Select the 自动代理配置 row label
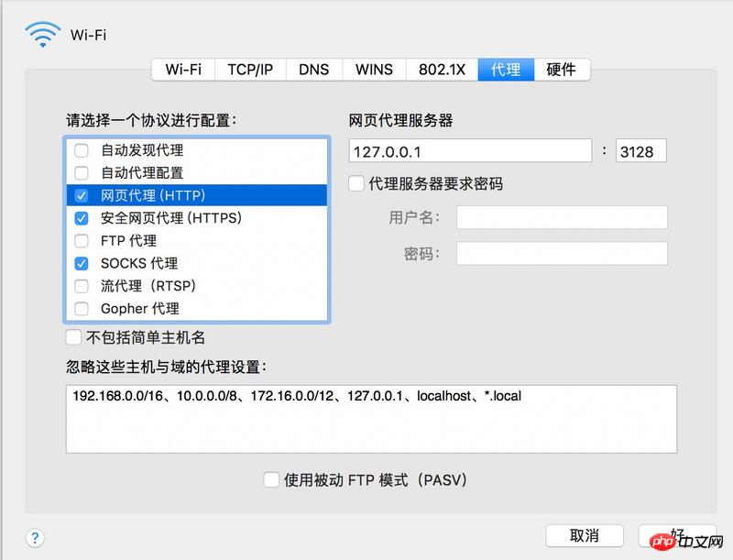The image size is (733, 560). click(142, 173)
